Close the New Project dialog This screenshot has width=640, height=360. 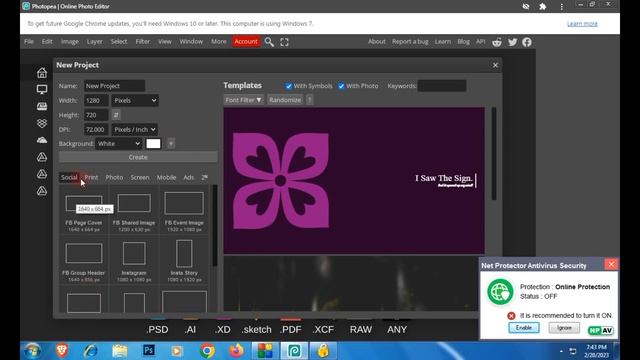pyautogui.click(x=495, y=65)
